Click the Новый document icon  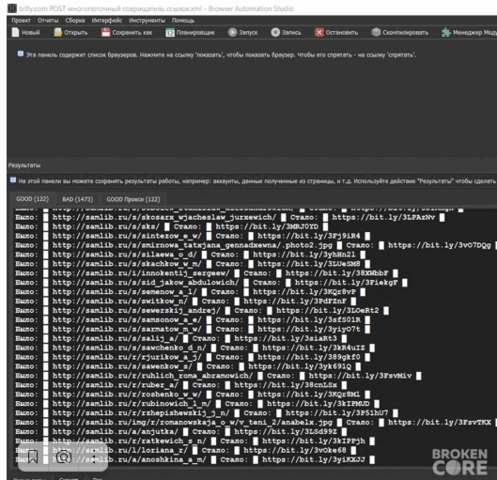(16, 32)
